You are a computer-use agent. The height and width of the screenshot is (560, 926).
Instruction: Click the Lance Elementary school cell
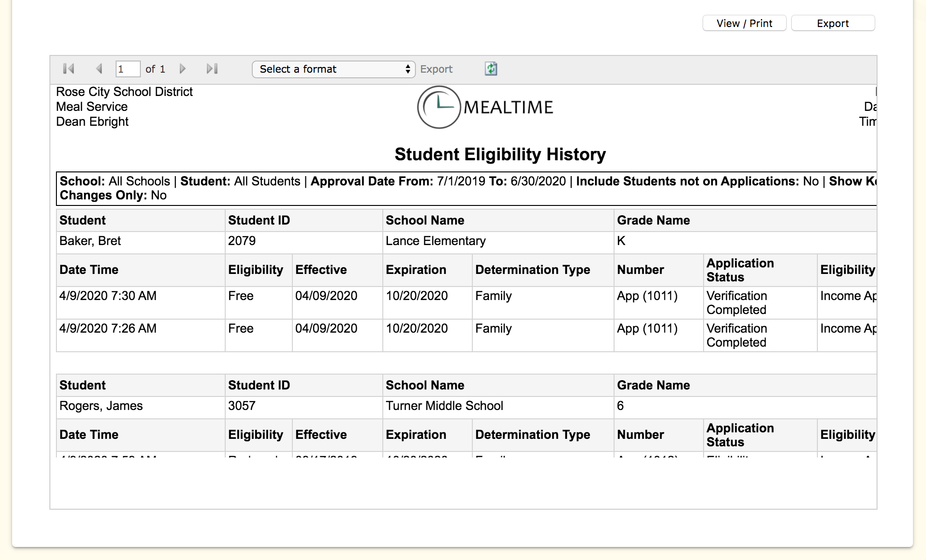click(x=435, y=241)
